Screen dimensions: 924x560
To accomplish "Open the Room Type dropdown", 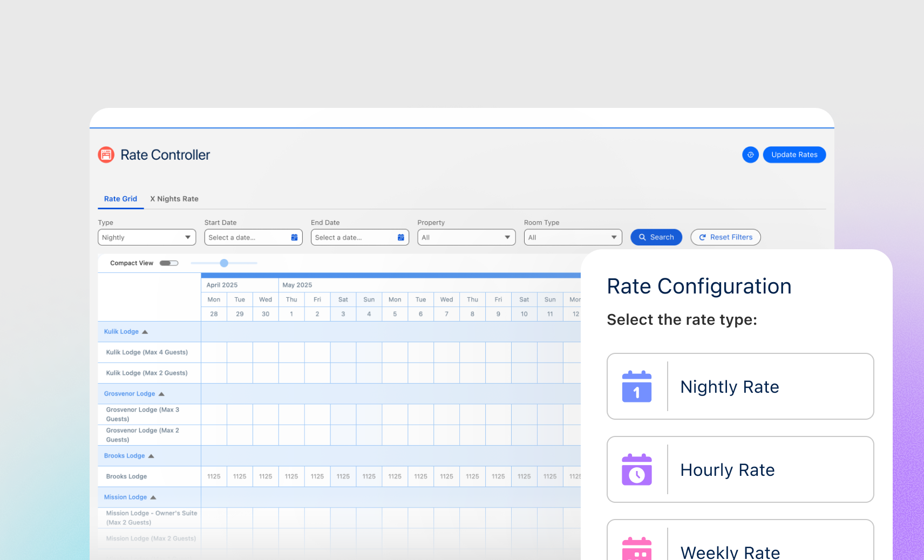I will [573, 237].
